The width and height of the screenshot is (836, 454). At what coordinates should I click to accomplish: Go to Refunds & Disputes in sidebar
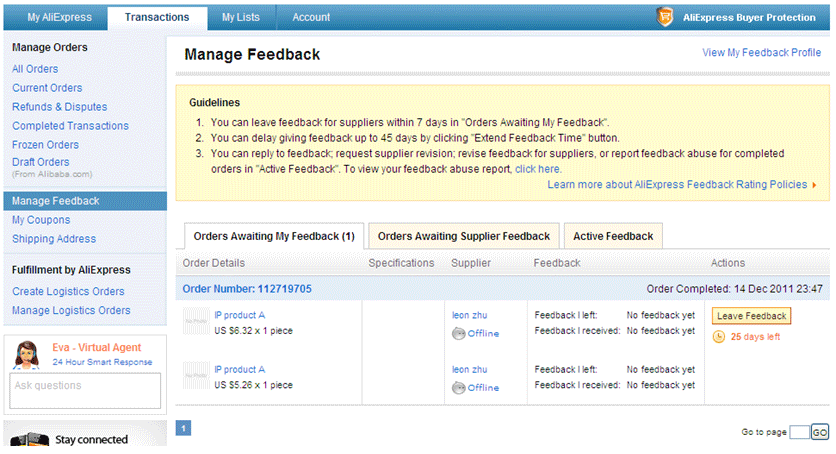tap(59, 107)
